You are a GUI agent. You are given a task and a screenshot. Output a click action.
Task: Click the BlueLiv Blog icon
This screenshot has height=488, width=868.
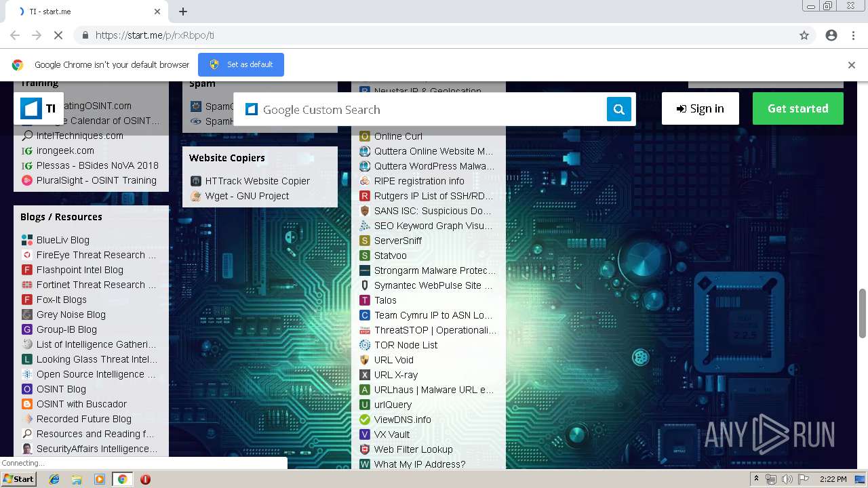pos(27,240)
